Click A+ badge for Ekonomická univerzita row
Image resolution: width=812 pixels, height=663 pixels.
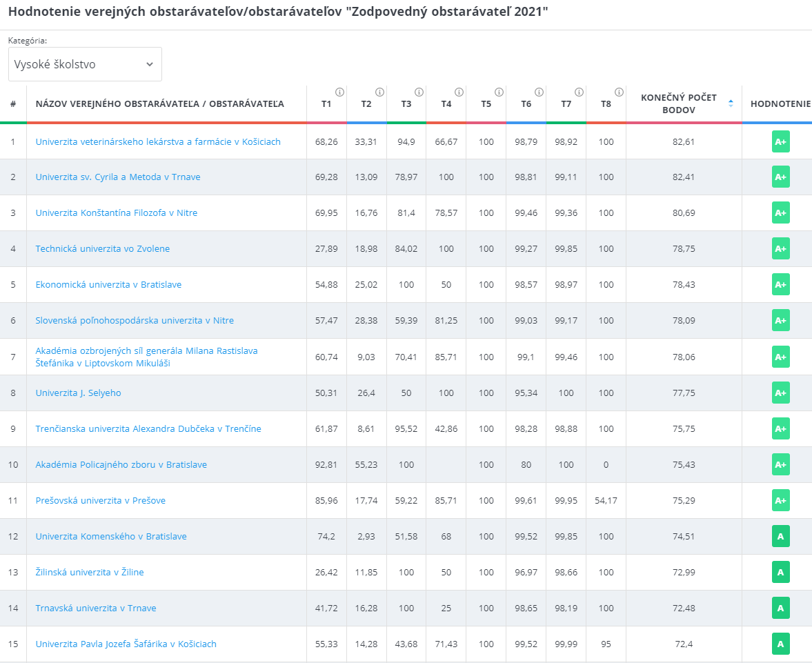(780, 284)
